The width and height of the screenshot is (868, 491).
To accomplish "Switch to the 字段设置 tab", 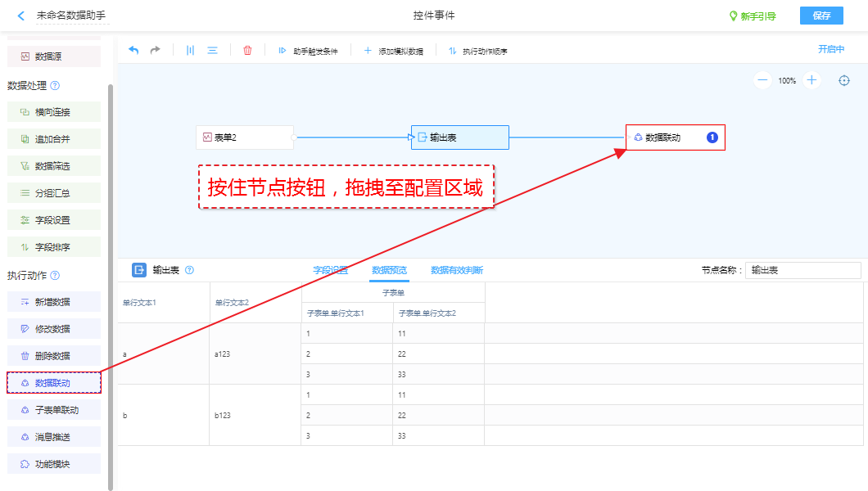I will point(330,270).
